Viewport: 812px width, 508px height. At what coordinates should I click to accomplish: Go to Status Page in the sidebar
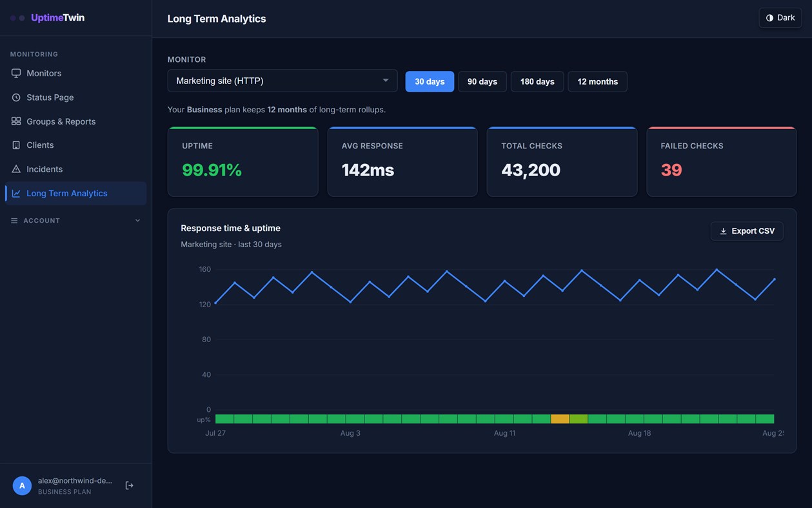[x=75, y=97]
